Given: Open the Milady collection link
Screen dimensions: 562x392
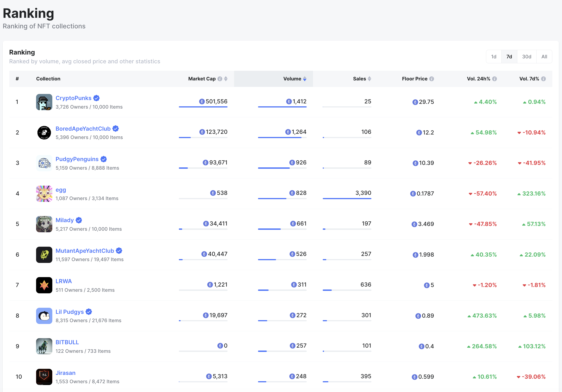Looking at the screenshot, I should (65, 220).
